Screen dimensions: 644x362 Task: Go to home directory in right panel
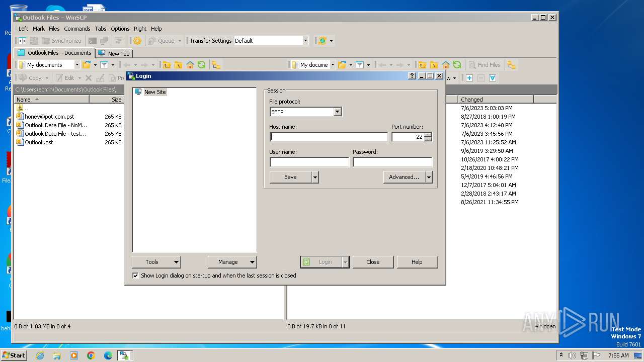click(445, 65)
